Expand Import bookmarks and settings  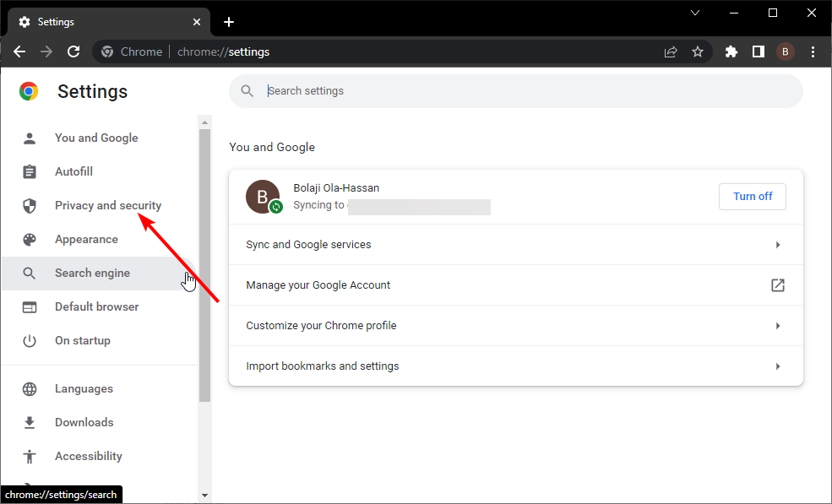515,366
